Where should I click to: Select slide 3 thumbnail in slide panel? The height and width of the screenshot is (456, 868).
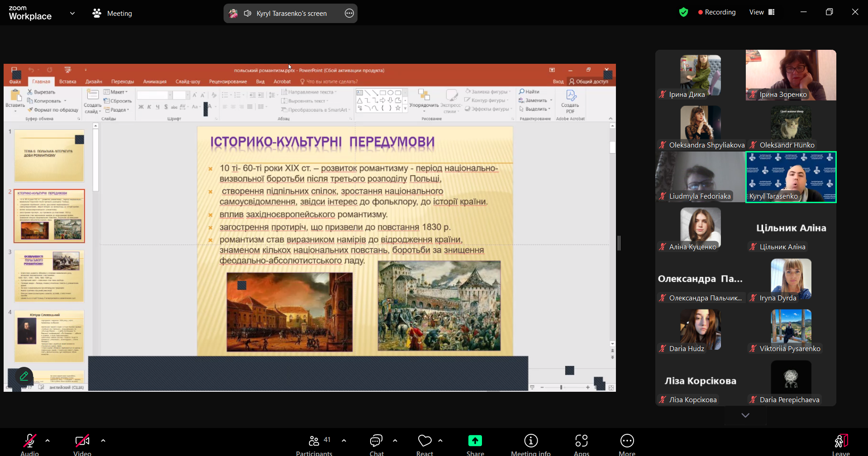point(49,276)
